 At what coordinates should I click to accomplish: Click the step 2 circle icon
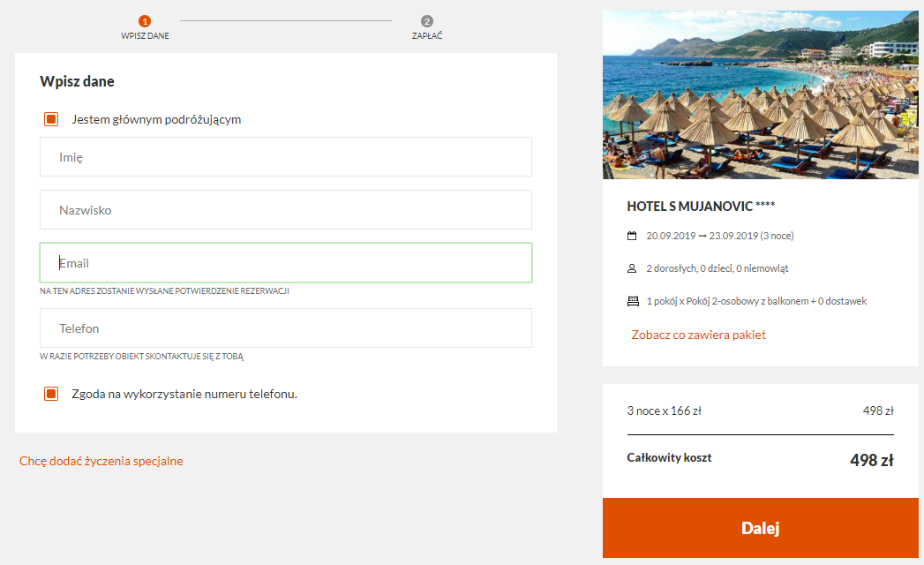(427, 21)
